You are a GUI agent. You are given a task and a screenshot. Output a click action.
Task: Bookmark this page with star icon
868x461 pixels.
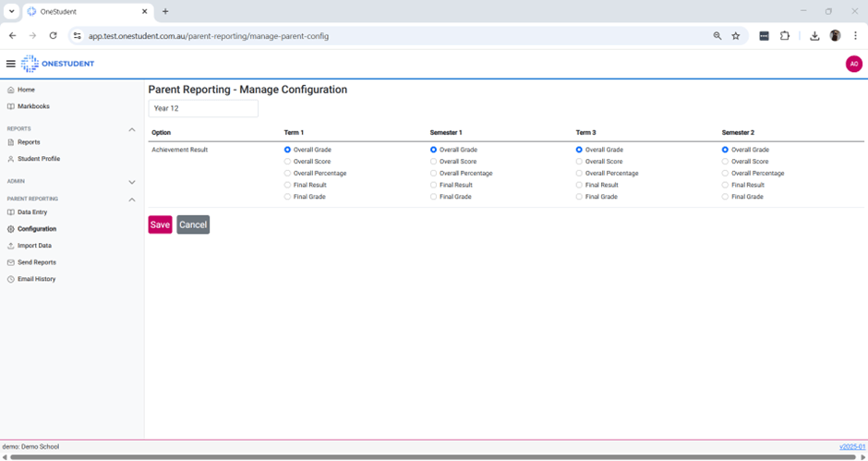736,36
